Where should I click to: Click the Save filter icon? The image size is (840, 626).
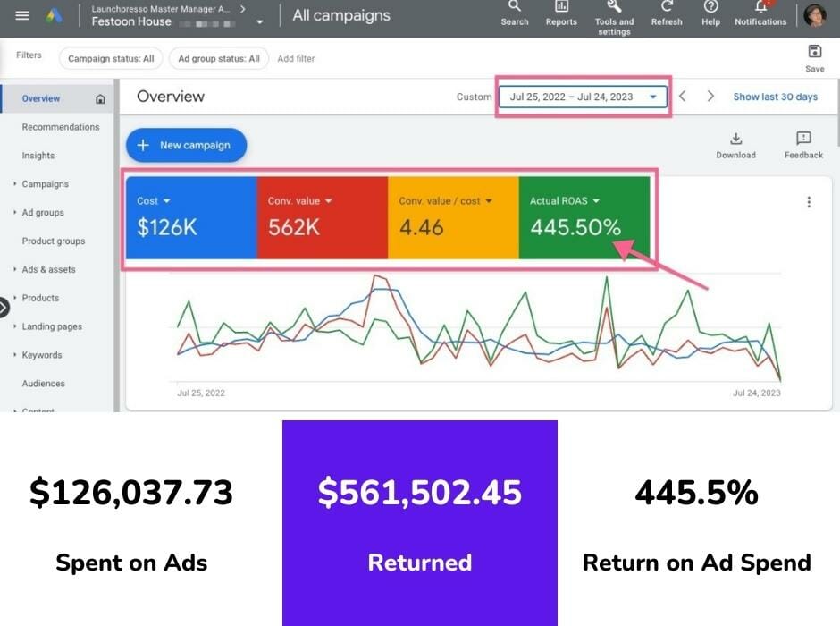[x=814, y=52]
